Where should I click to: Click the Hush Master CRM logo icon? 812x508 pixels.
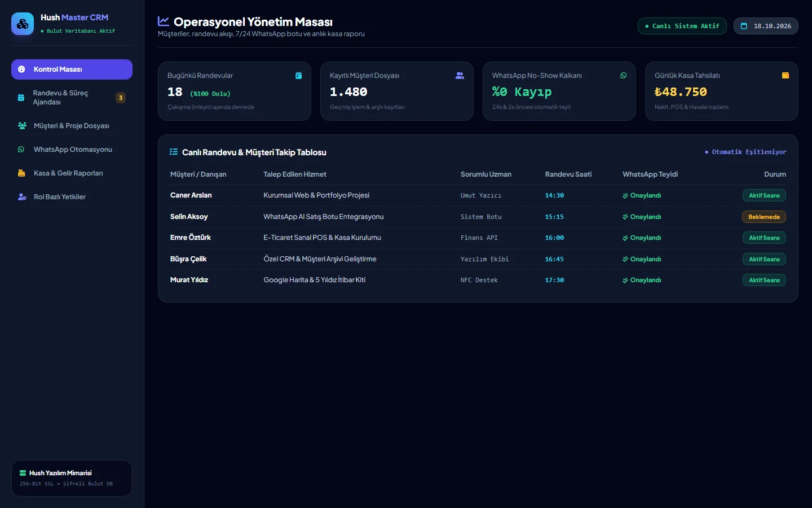(23, 24)
